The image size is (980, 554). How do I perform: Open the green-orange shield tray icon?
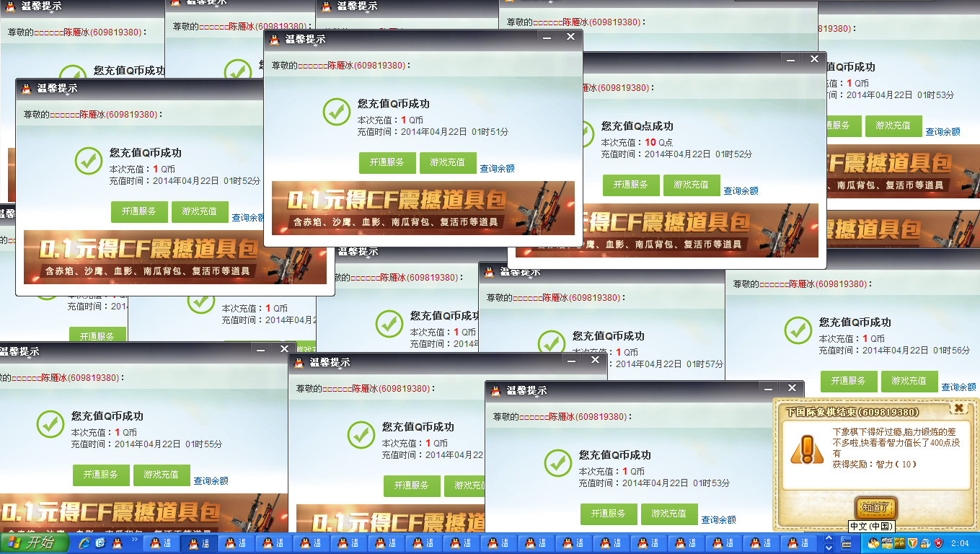912,543
